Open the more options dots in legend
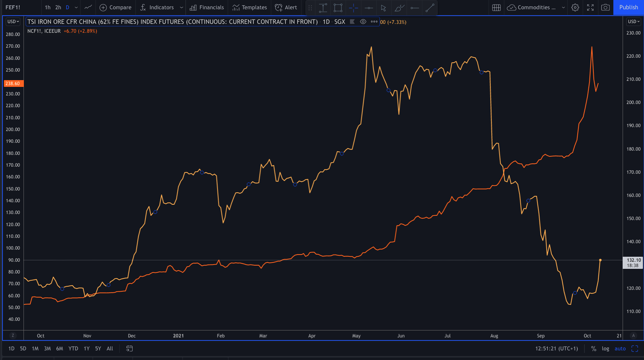This screenshot has width=644, height=360. 374,22
